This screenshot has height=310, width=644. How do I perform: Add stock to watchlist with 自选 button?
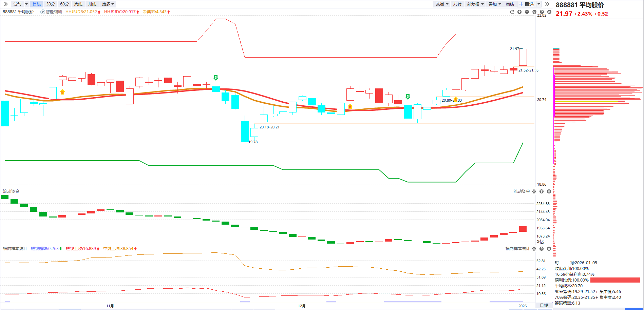pos(527,4)
